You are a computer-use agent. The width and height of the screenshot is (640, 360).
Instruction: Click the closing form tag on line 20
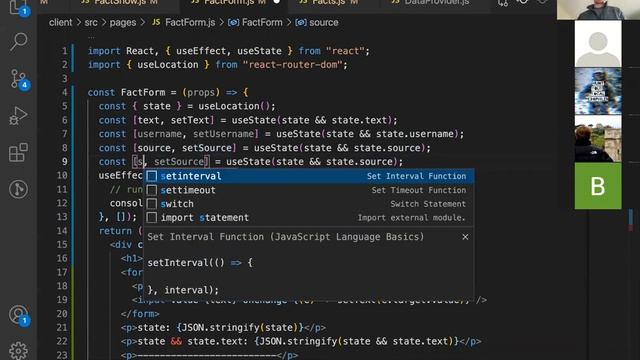[x=140, y=313]
